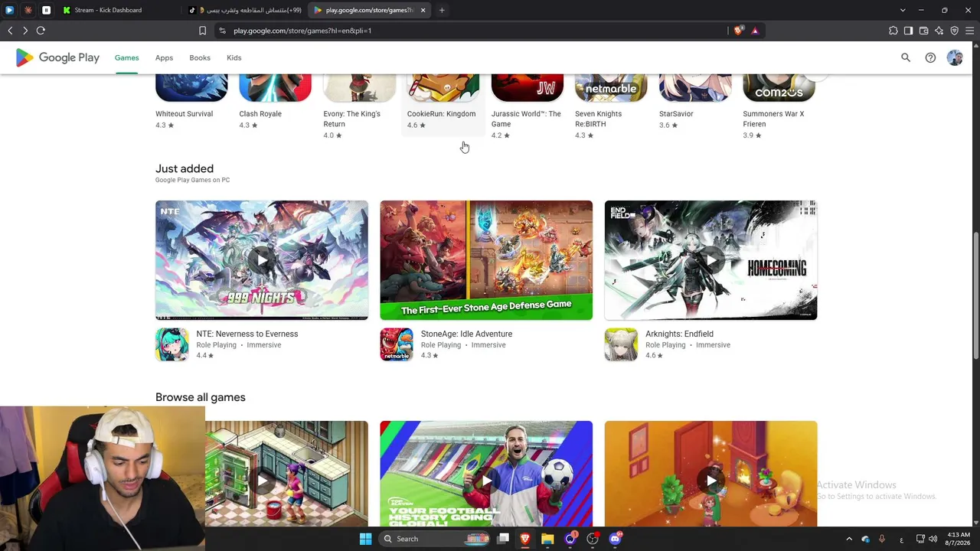The image size is (980, 551).
Task: Play the Arknights Endfield Homecoming trailer
Action: [x=710, y=260]
